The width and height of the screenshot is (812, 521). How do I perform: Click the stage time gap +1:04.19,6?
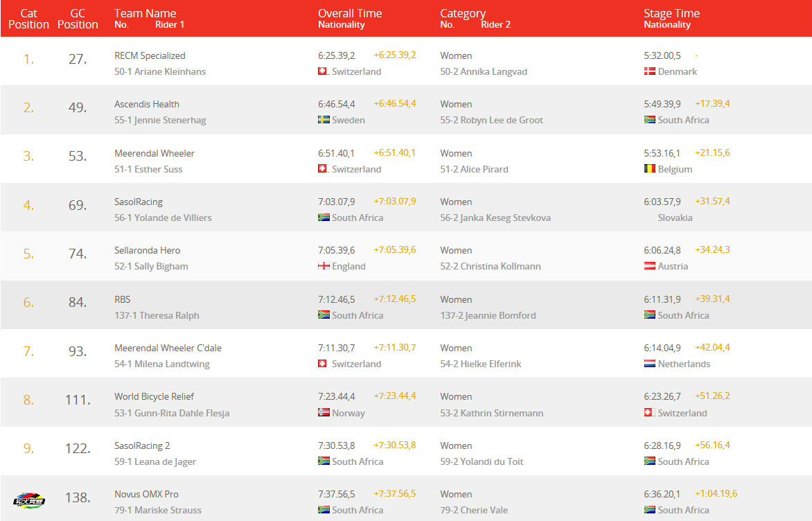(716, 493)
